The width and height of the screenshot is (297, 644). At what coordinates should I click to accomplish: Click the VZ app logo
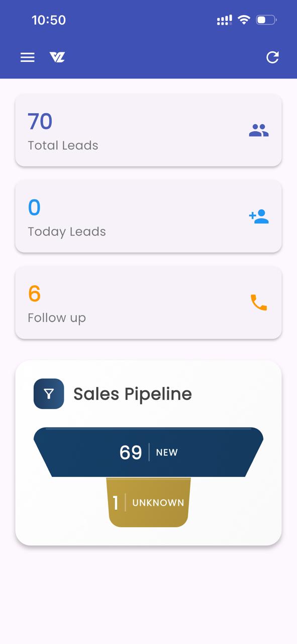pyautogui.click(x=56, y=57)
